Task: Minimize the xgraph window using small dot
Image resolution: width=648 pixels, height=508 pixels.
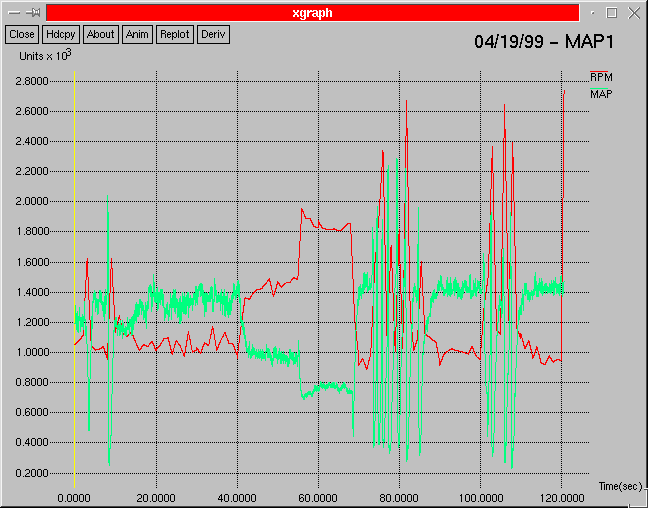Action: point(593,13)
